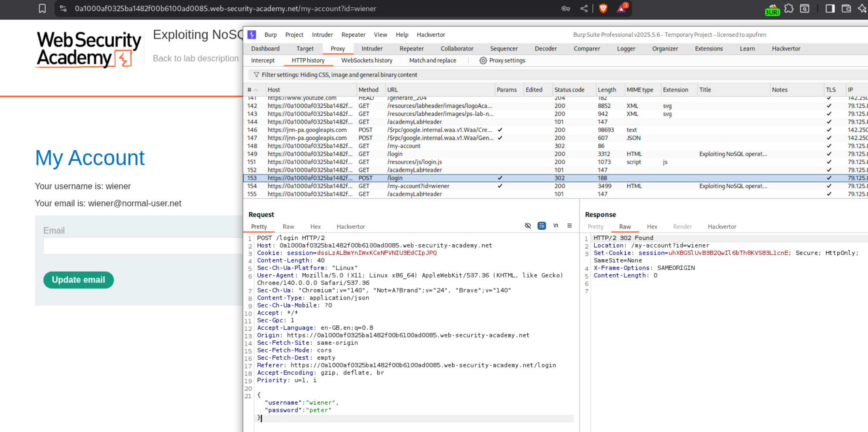The width and height of the screenshot is (868, 432).
Task: Open Proxy settings gear icon
Action: tap(483, 61)
